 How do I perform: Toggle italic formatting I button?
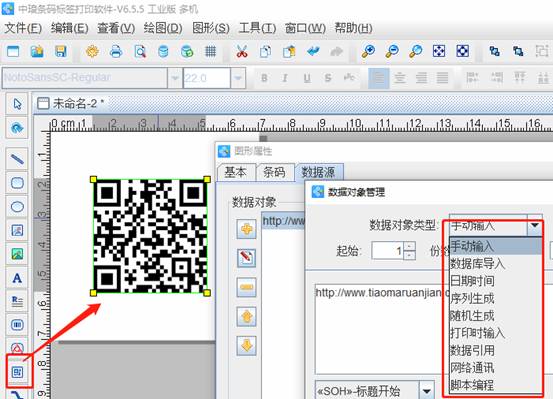click(x=285, y=78)
